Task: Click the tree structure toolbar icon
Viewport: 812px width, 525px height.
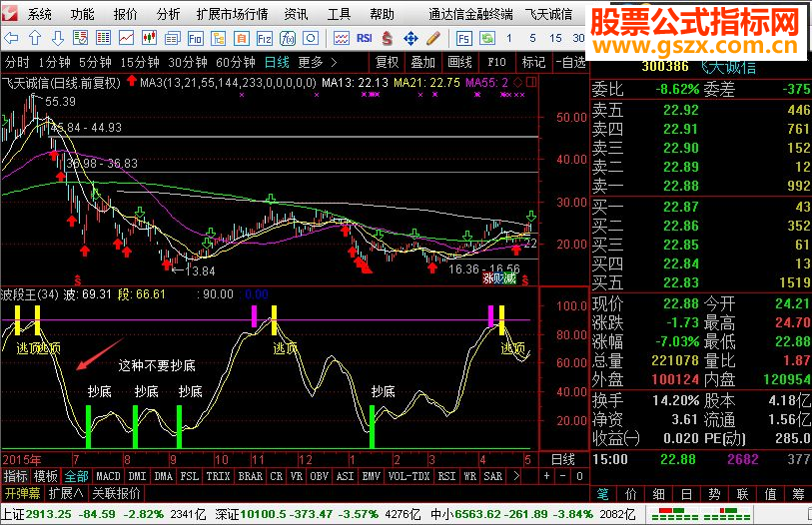Action: (218, 38)
